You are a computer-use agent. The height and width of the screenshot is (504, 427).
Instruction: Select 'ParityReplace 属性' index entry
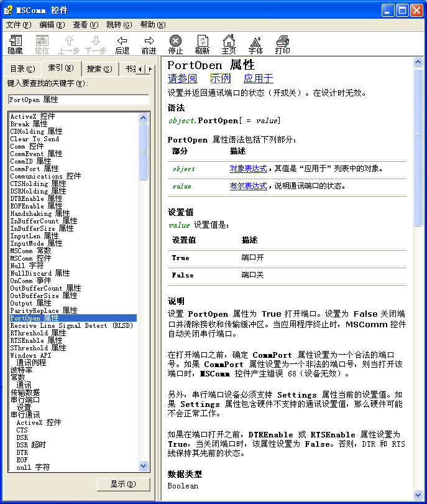[44, 310]
